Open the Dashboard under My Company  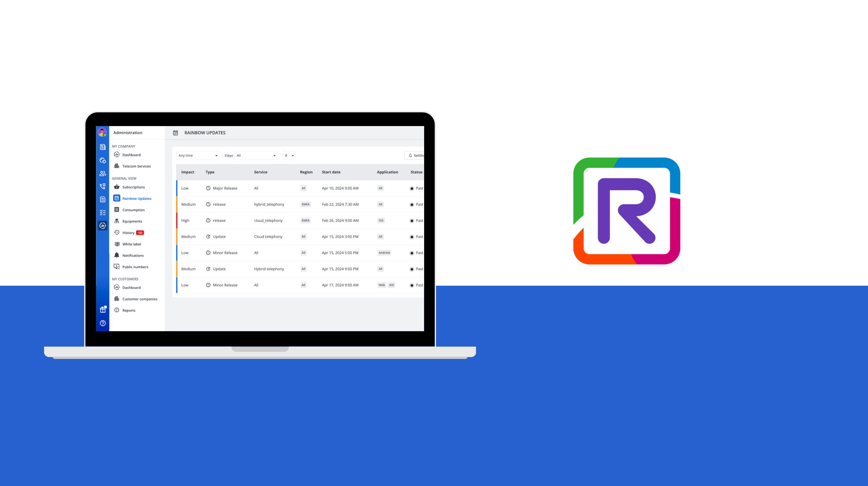(131, 155)
